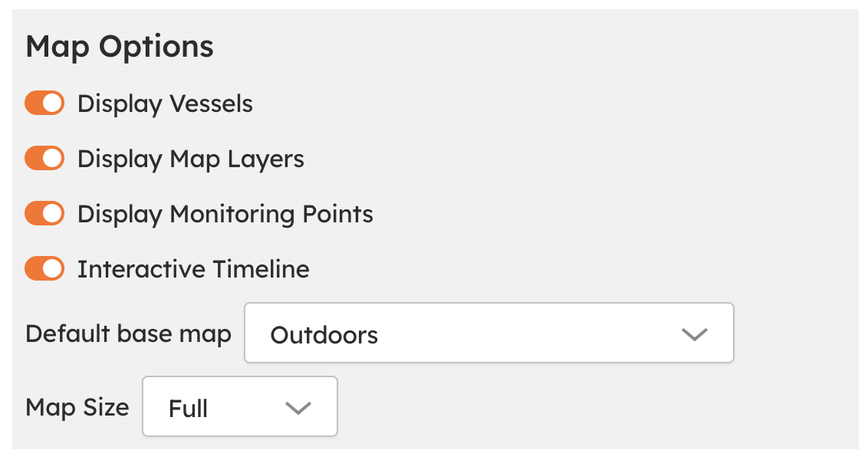Turn off the Display Vessels toggle

[x=44, y=103]
